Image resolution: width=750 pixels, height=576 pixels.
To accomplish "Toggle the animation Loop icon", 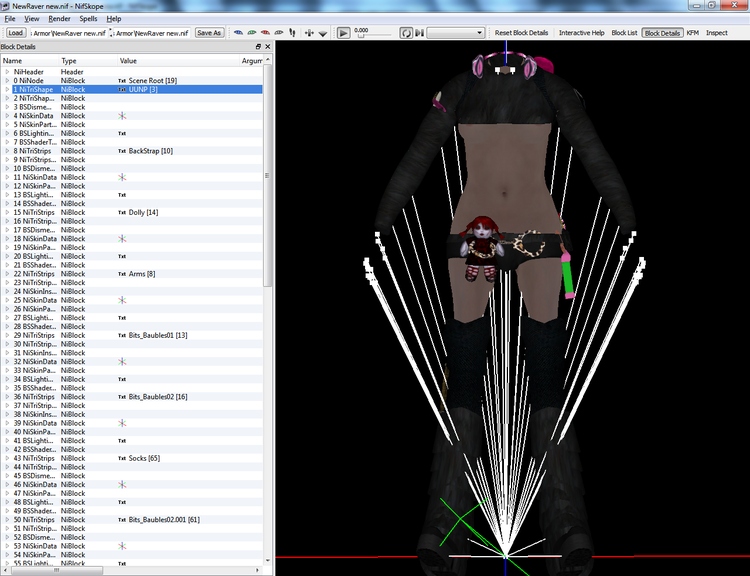I will (406, 33).
